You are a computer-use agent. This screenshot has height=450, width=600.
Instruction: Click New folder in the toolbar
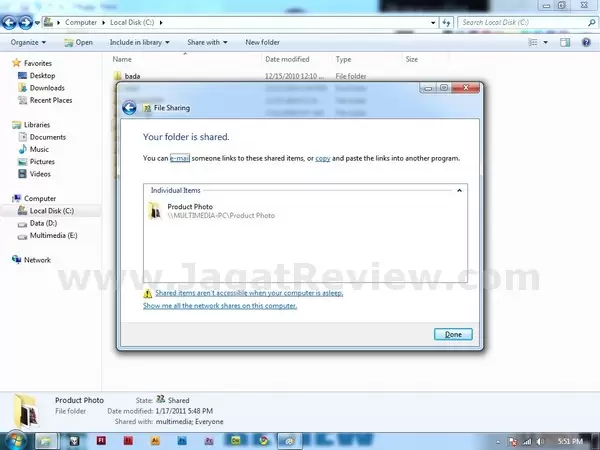click(x=262, y=42)
